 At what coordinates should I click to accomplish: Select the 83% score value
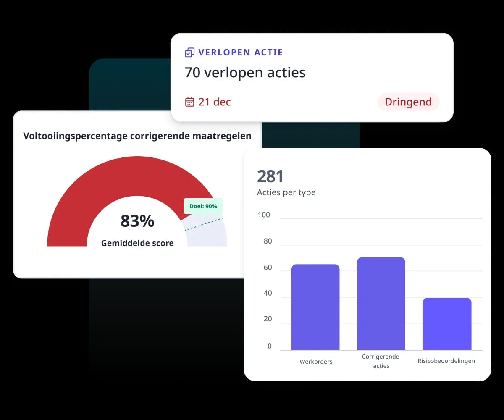(x=137, y=221)
